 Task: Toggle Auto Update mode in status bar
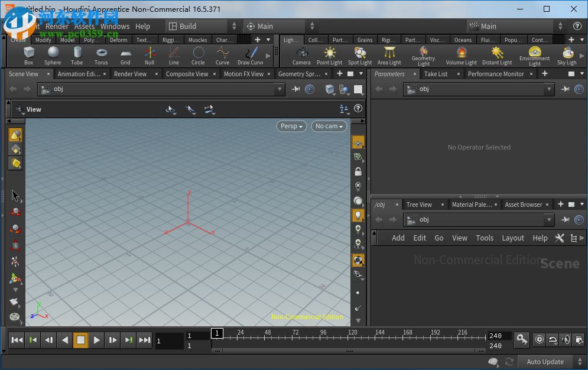coord(545,361)
